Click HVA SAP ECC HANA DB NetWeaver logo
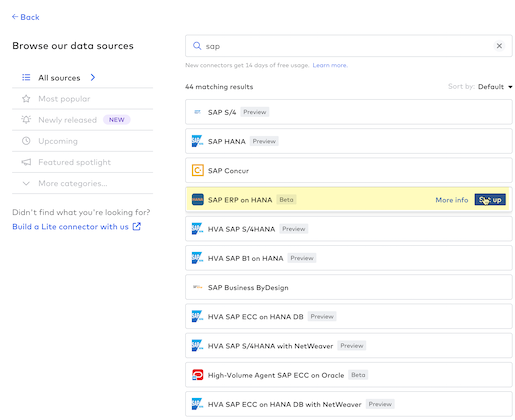 (197, 404)
